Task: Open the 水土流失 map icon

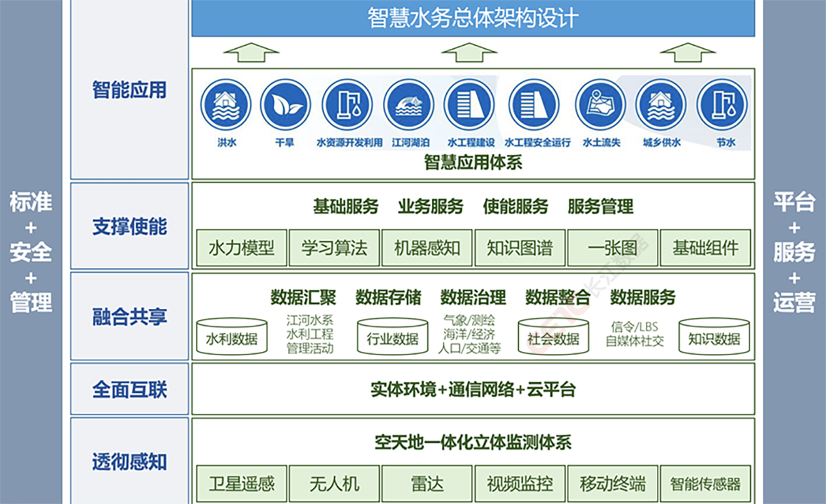Action: click(x=600, y=104)
